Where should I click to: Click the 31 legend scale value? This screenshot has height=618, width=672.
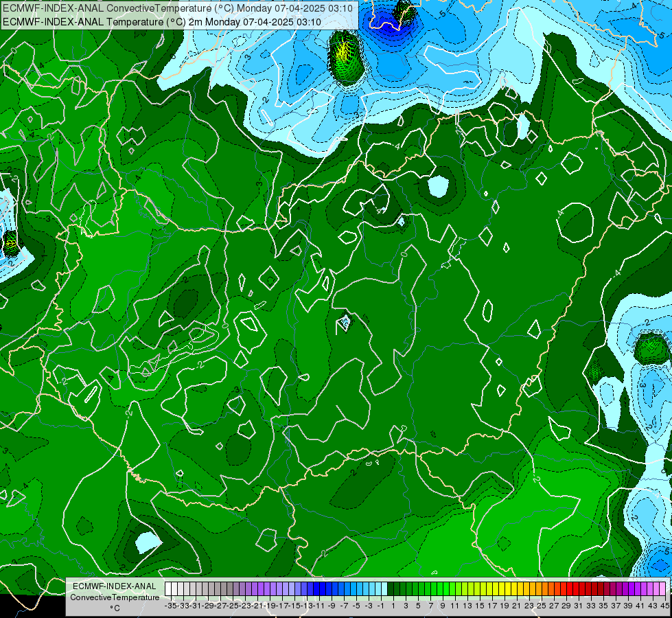point(579,606)
